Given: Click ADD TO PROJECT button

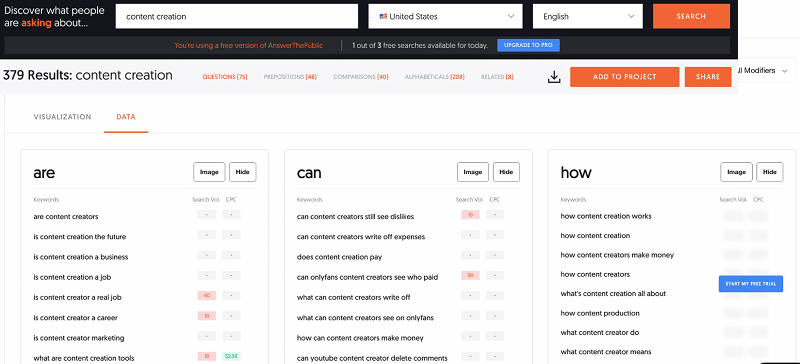Looking at the screenshot, I should 624,77.
